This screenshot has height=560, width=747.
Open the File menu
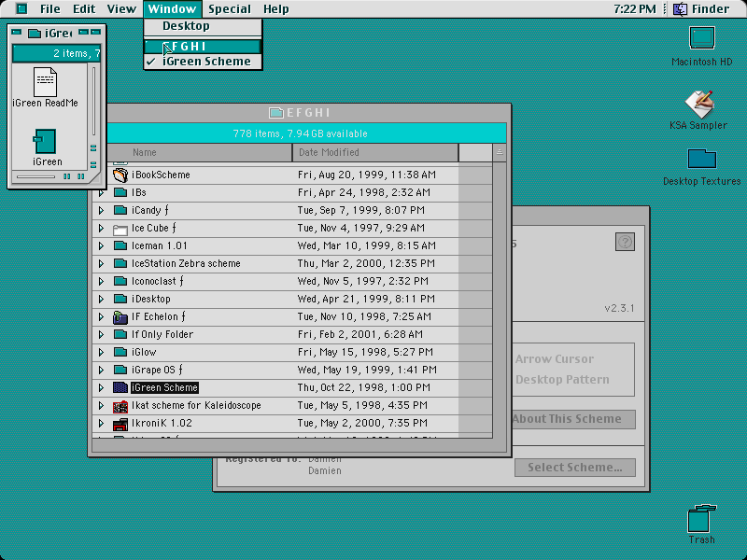[50, 8]
